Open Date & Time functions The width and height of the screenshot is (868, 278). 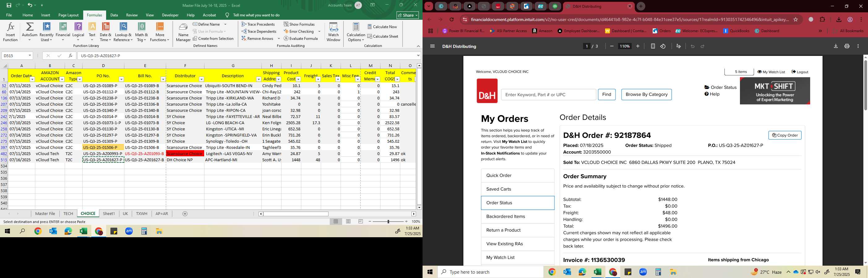point(105,32)
